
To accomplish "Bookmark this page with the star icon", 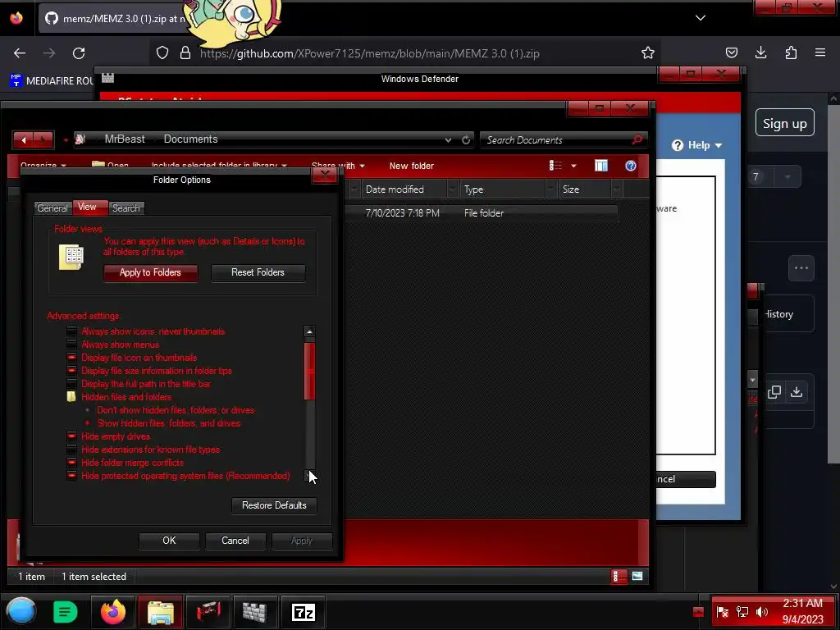I will pos(648,53).
